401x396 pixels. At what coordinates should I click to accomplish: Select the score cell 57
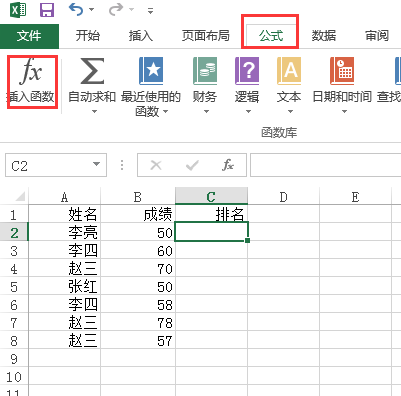[138, 340]
